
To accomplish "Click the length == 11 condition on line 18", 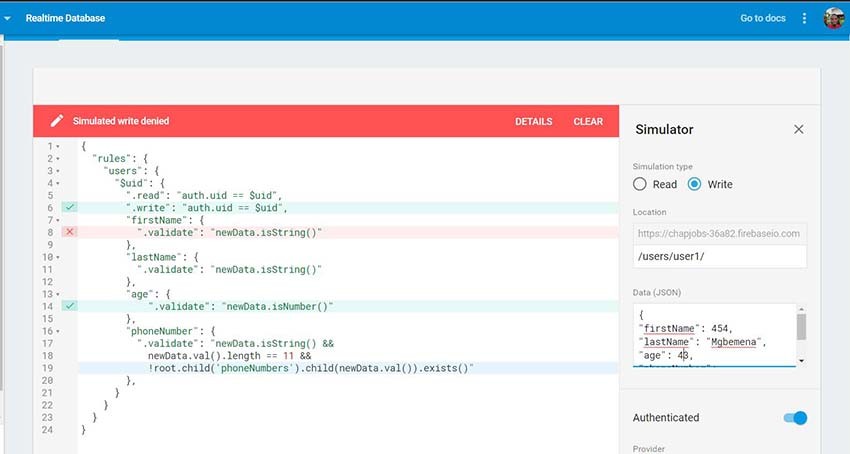I will [229, 356].
